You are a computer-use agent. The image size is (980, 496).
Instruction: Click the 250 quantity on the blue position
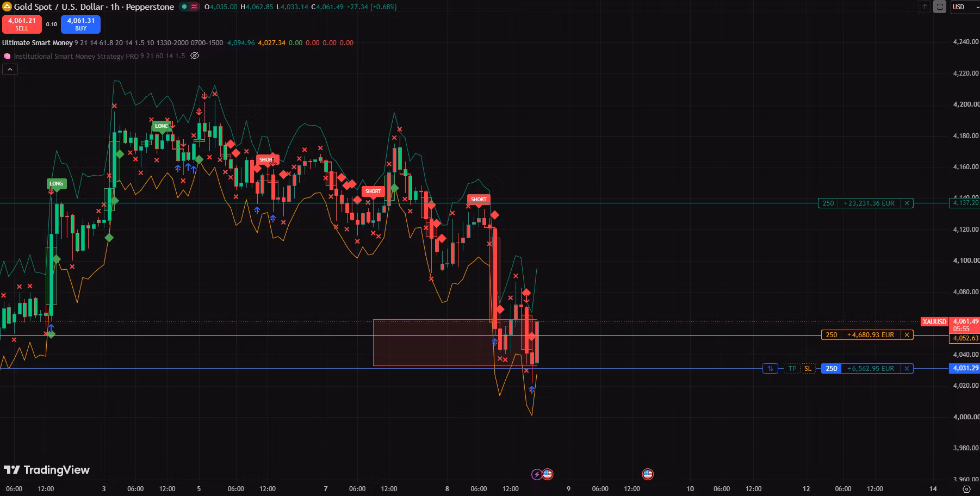832,369
